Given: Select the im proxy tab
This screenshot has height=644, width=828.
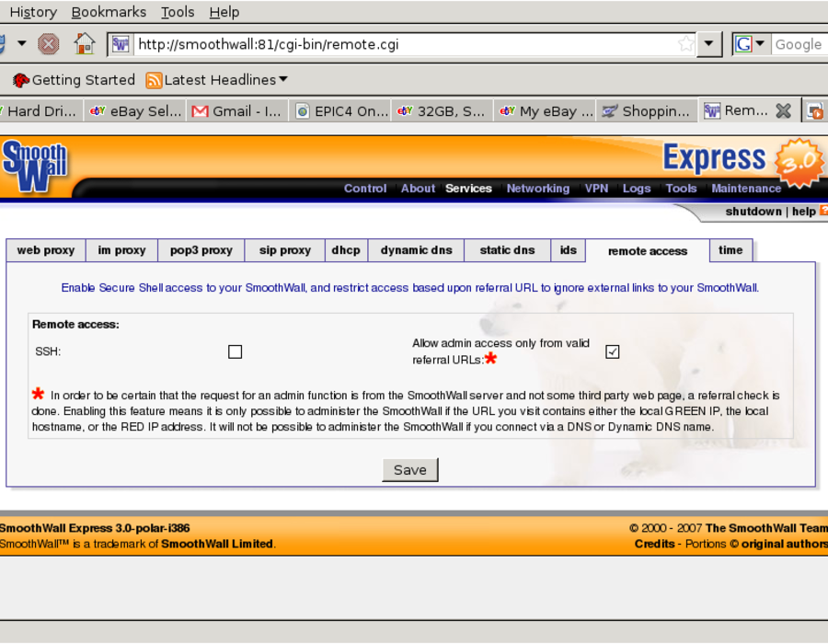Looking at the screenshot, I should pos(122,250).
